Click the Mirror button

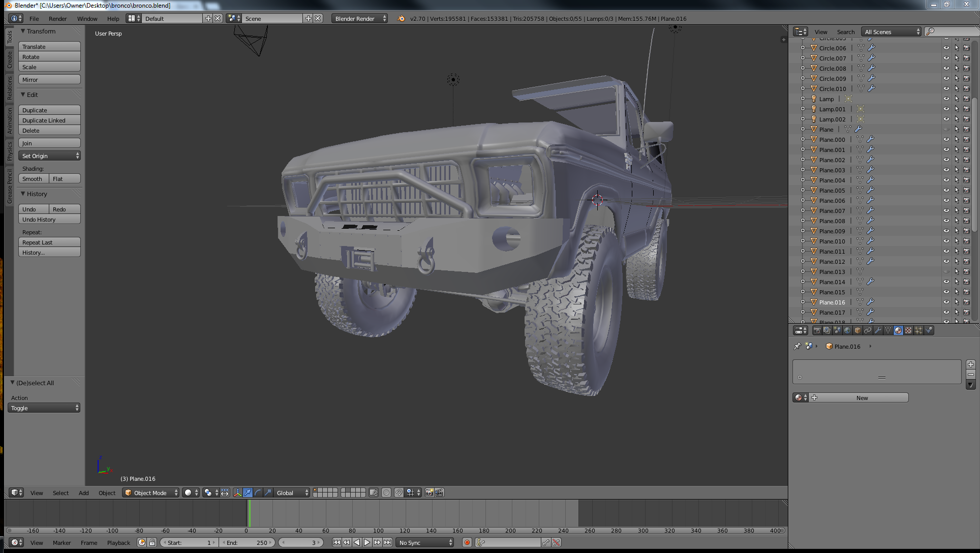pos(49,79)
